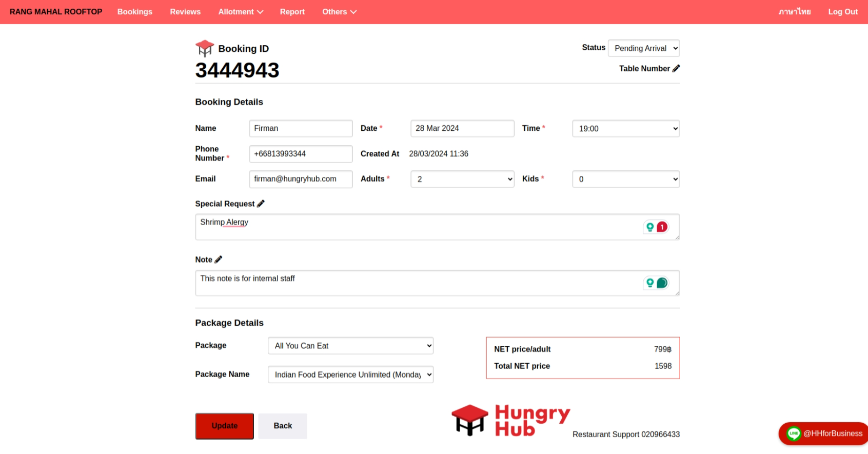868x454 pixels.
Task: Go to the Reviews page in navbar
Action: pos(185,12)
